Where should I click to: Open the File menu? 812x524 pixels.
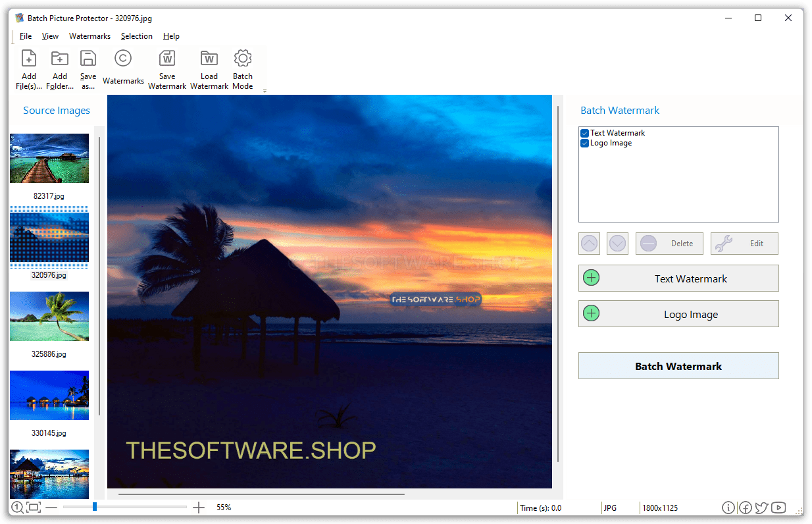pyautogui.click(x=26, y=36)
